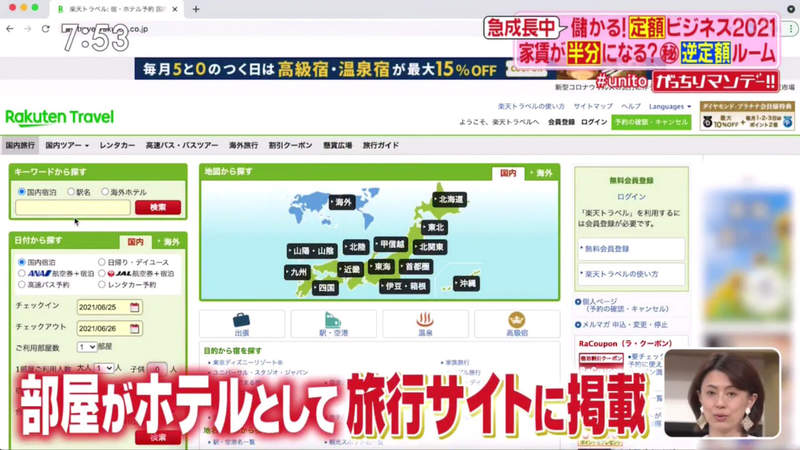Select the 海外ホテル radio button

point(106,191)
